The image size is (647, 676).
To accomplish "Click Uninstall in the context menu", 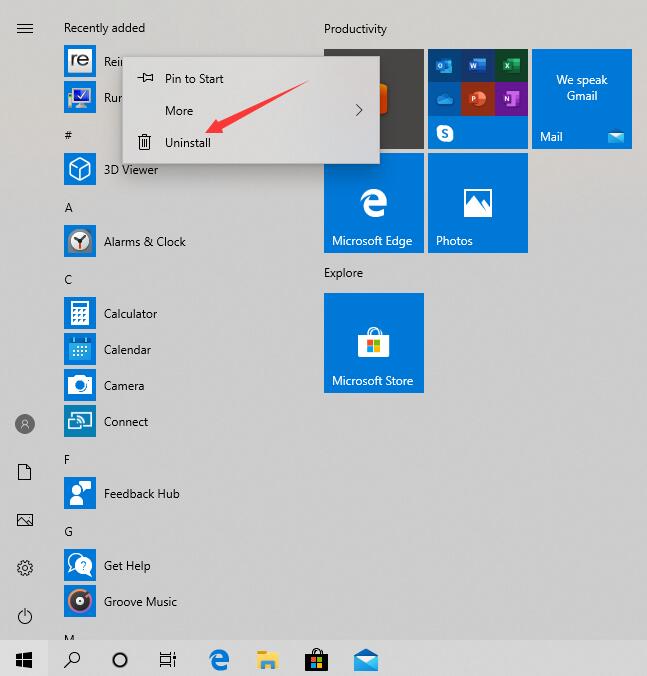I will point(251,143).
